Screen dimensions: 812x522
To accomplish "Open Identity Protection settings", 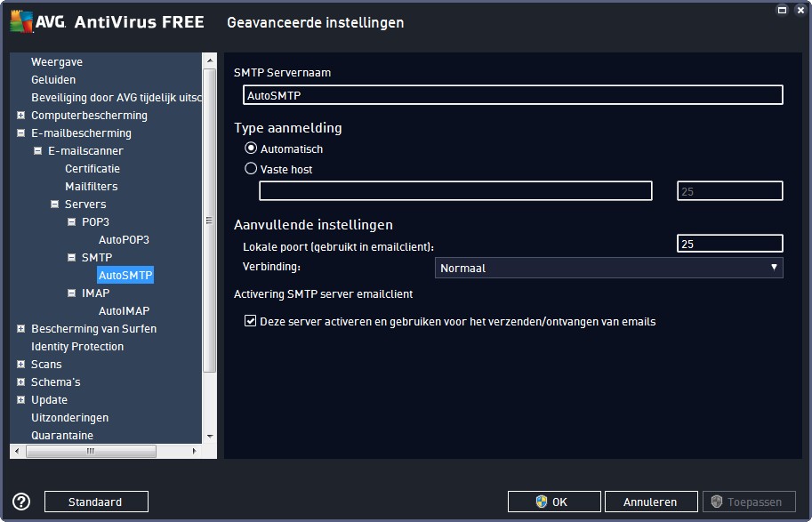I will click(x=77, y=347).
